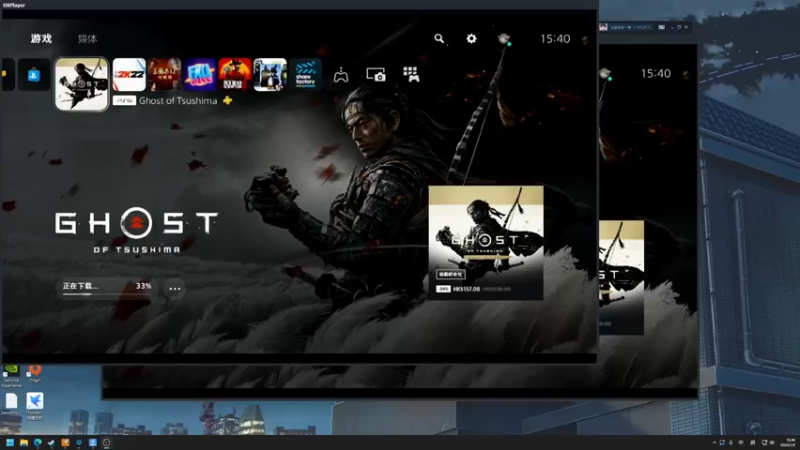Open Microsoft Edge from taskbar
This screenshot has width=800, height=450.
point(38,443)
